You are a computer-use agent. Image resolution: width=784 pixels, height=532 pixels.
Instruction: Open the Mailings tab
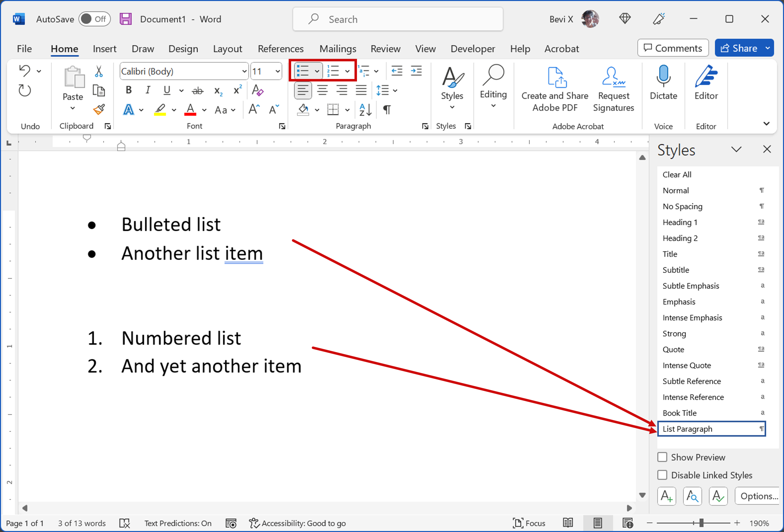pos(338,49)
